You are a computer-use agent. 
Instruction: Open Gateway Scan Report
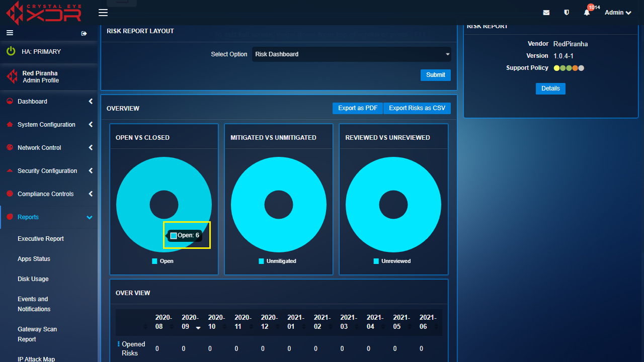(37, 334)
